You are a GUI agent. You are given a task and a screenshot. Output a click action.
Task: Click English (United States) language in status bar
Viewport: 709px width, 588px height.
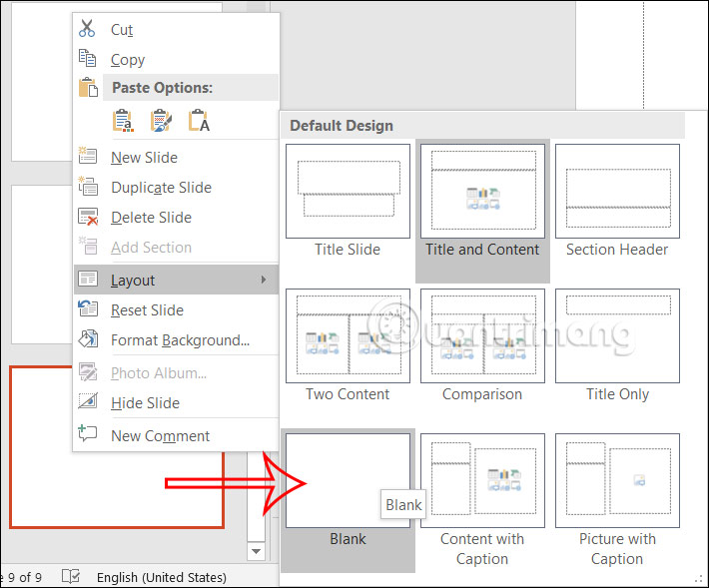click(x=162, y=577)
